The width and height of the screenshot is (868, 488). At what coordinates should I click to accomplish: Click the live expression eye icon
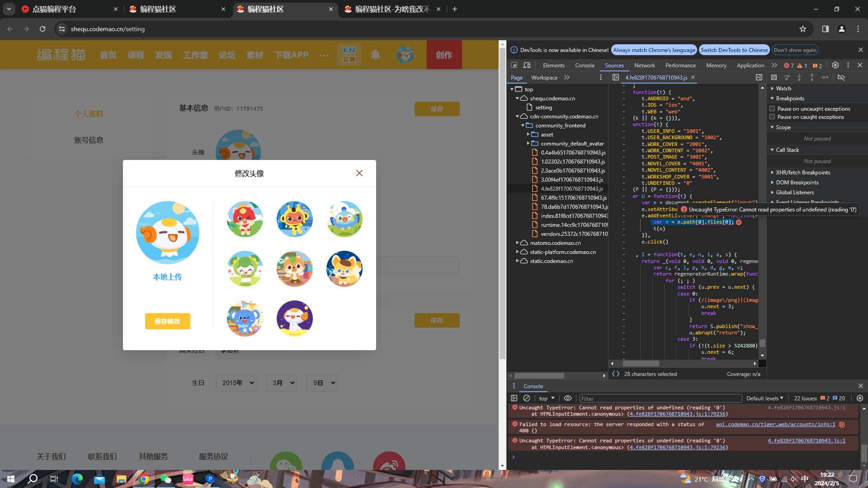click(x=568, y=398)
